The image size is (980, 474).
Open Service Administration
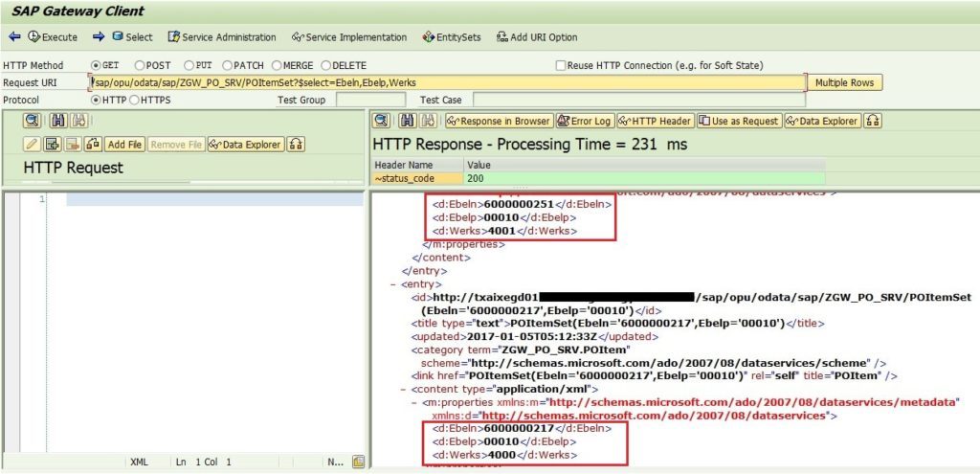pos(222,37)
